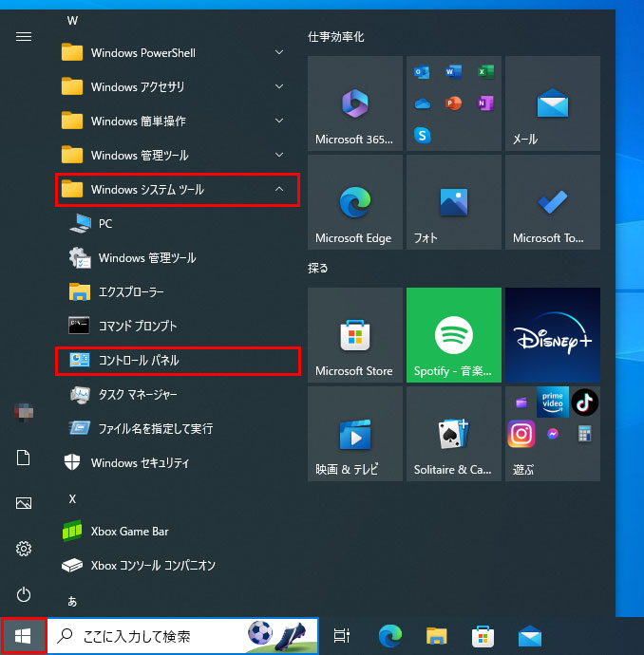Click the Excel icon in Office tile
Image resolution: width=644 pixels, height=655 pixels.
485,72
